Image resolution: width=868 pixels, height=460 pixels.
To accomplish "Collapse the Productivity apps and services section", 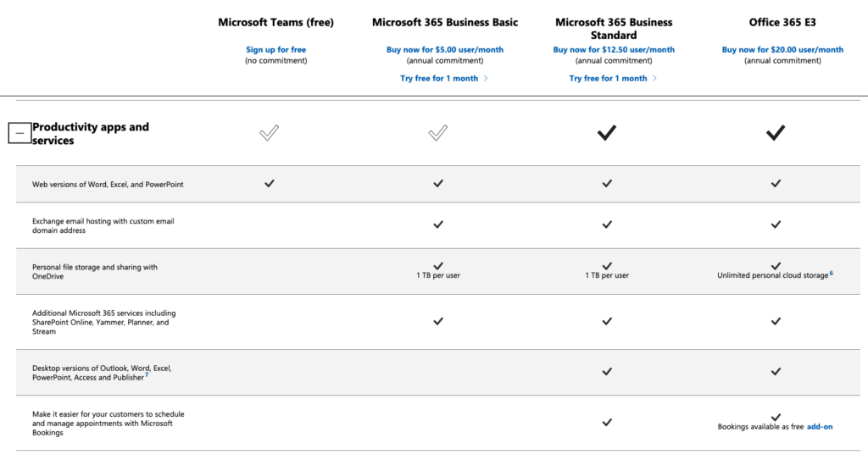I will coord(19,133).
